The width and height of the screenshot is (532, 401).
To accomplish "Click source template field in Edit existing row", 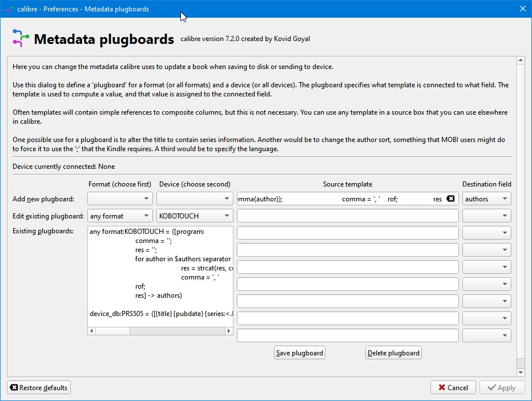I will click(x=348, y=216).
